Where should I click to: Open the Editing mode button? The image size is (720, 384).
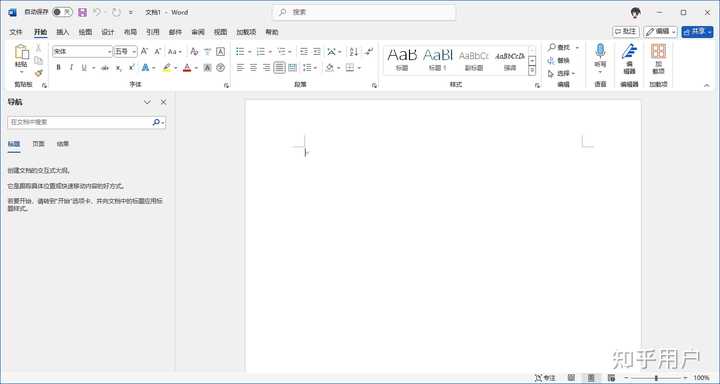660,31
